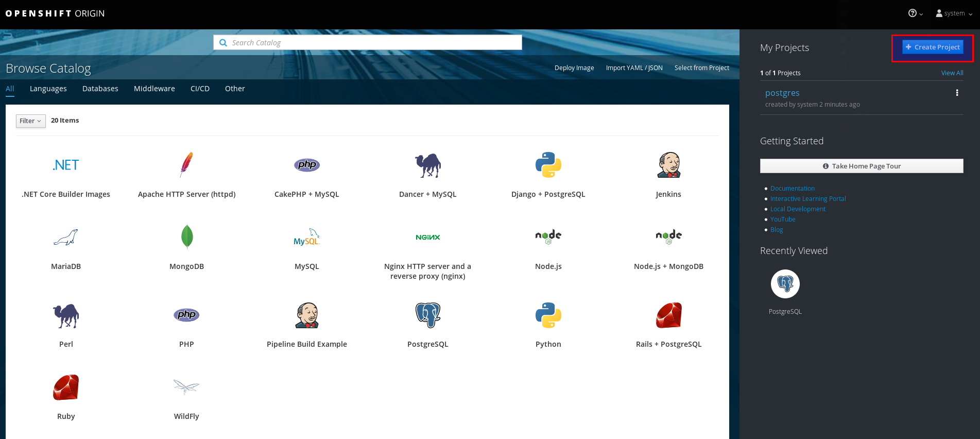Click the OpenShift Origin logo
This screenshot has width=980, height=439.
(x=55, y=13)
